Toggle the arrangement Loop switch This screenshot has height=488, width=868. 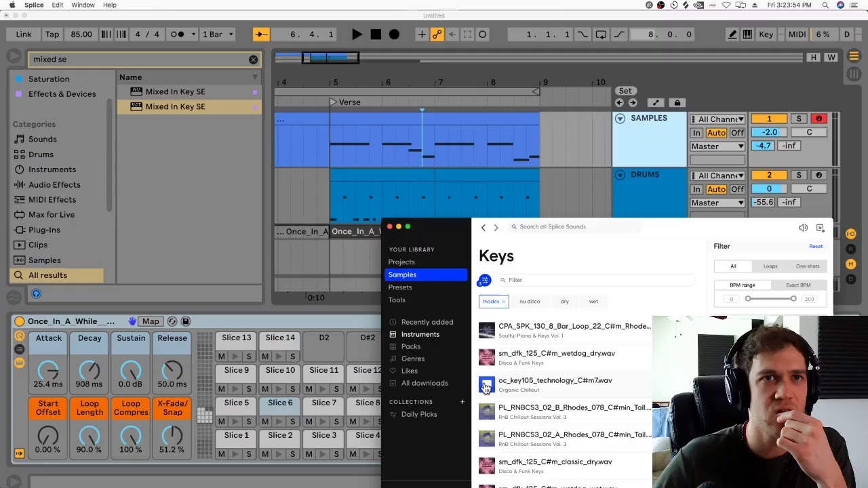coord(601,35)
